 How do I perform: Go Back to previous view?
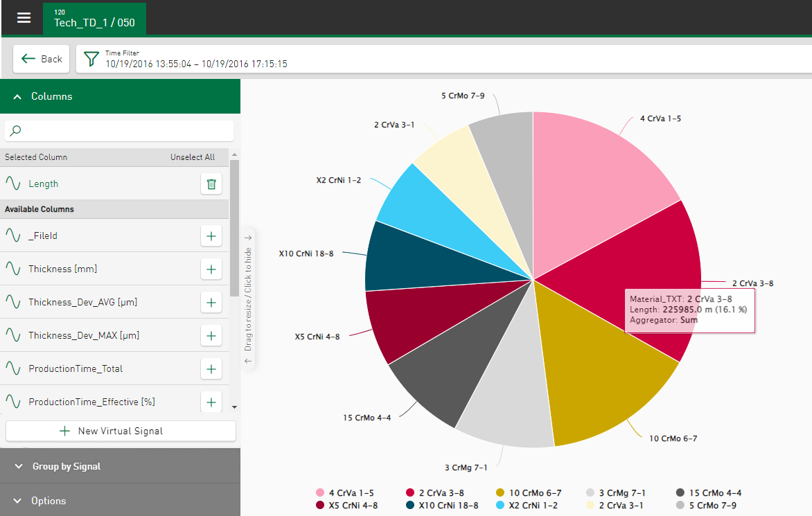click(x=42, y=59)
